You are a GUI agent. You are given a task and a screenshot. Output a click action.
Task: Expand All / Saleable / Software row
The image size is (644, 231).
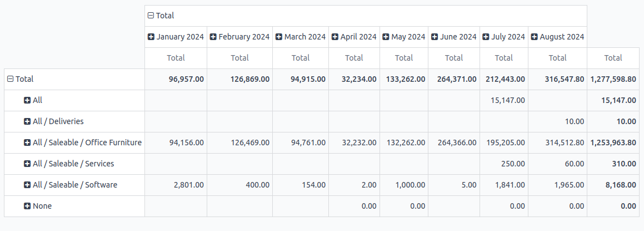[x=27, y=185]
